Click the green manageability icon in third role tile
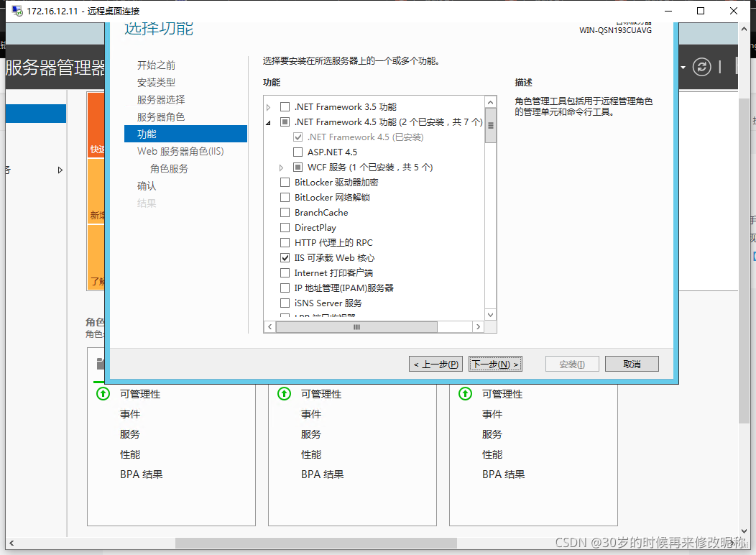756x555 pixels. coord(465,394)
